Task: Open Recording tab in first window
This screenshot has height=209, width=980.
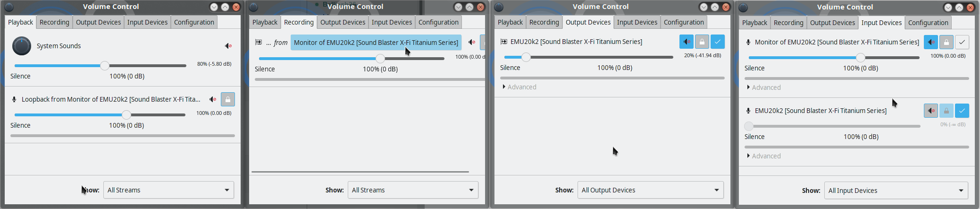Action: (x=54, y=22)
